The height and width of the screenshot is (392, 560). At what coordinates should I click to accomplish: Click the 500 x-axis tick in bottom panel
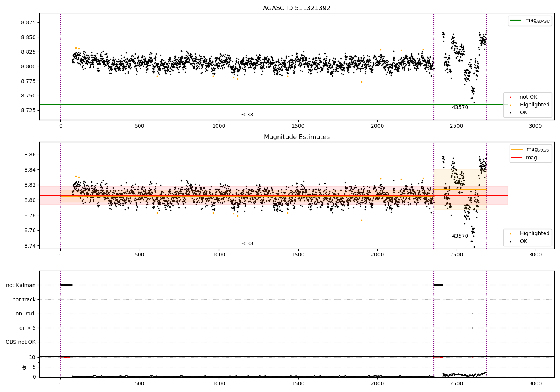tap(140, 383)
